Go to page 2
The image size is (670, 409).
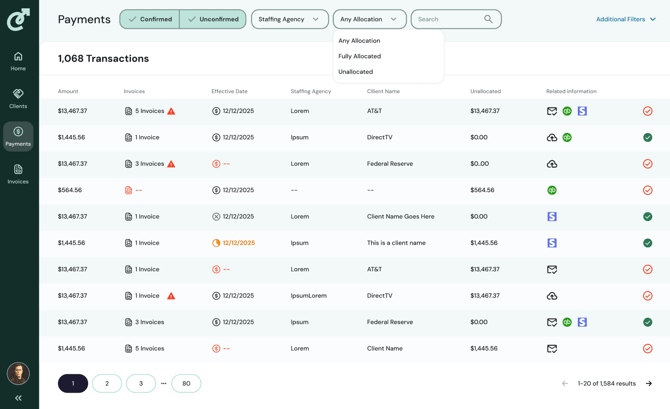[107, 383]
